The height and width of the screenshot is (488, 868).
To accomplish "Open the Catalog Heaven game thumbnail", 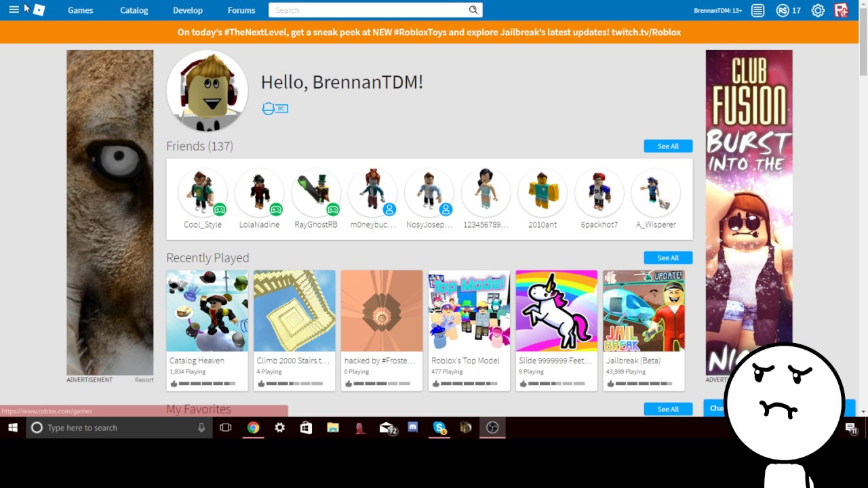I will tap(208, 311).
